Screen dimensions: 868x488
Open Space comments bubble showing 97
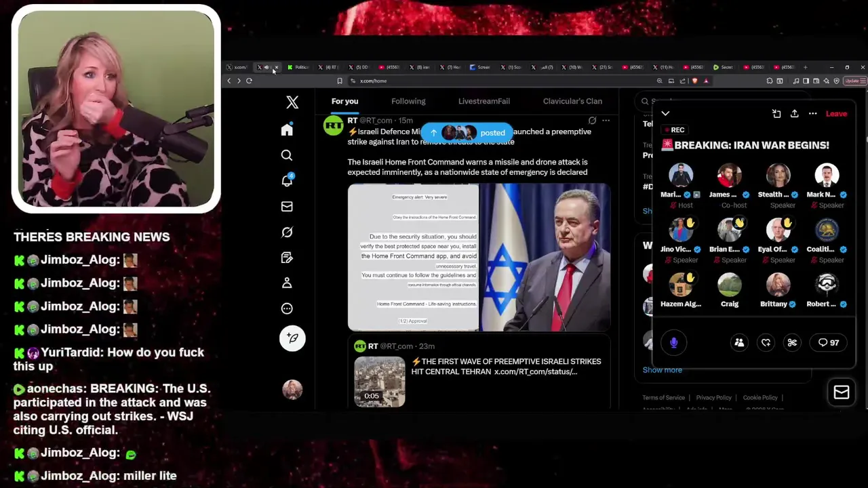point(829,342)
